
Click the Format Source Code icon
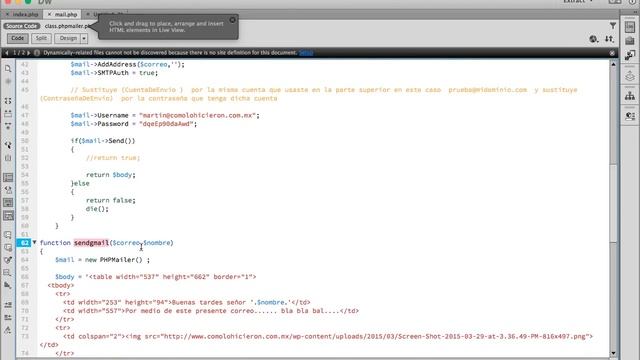8,330
